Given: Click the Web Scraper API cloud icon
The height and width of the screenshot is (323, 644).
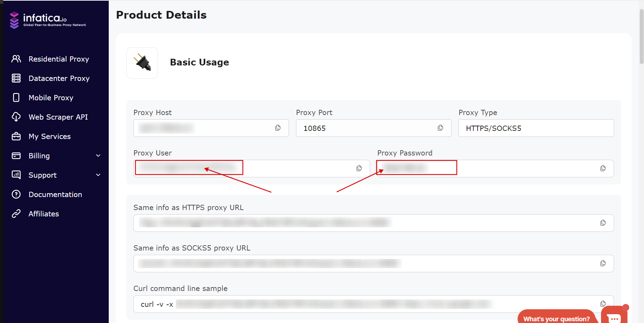Looking at the screenshot, I should 16,117.
